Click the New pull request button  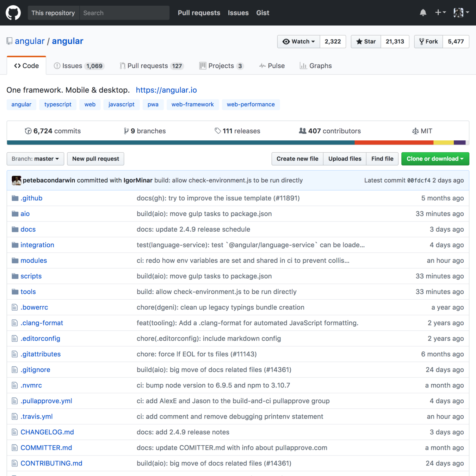(x=95, y=159)
